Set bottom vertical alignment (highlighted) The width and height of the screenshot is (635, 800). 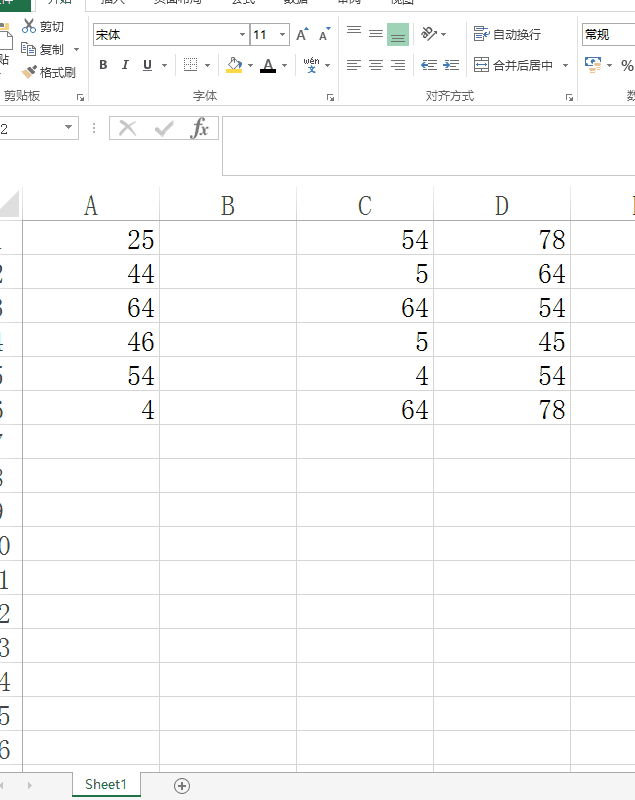click(x=398, y=34)
